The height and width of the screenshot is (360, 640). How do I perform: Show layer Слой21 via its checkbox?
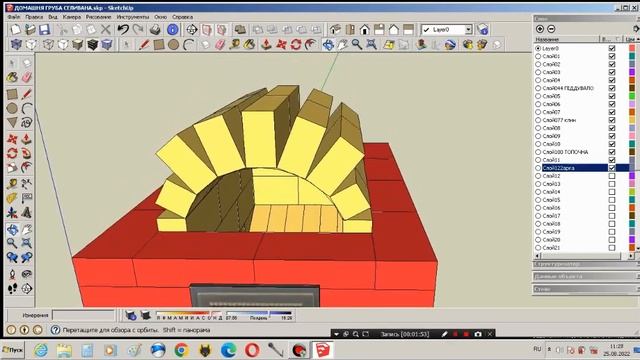point(612,248)
